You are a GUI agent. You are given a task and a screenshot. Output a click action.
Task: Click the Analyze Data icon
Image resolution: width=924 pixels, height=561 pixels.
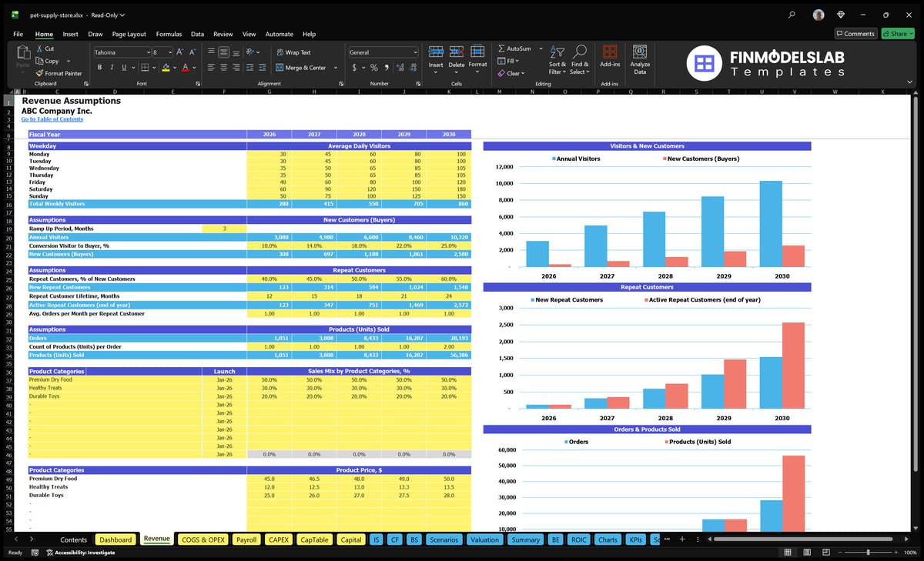(x=640, y=52)
